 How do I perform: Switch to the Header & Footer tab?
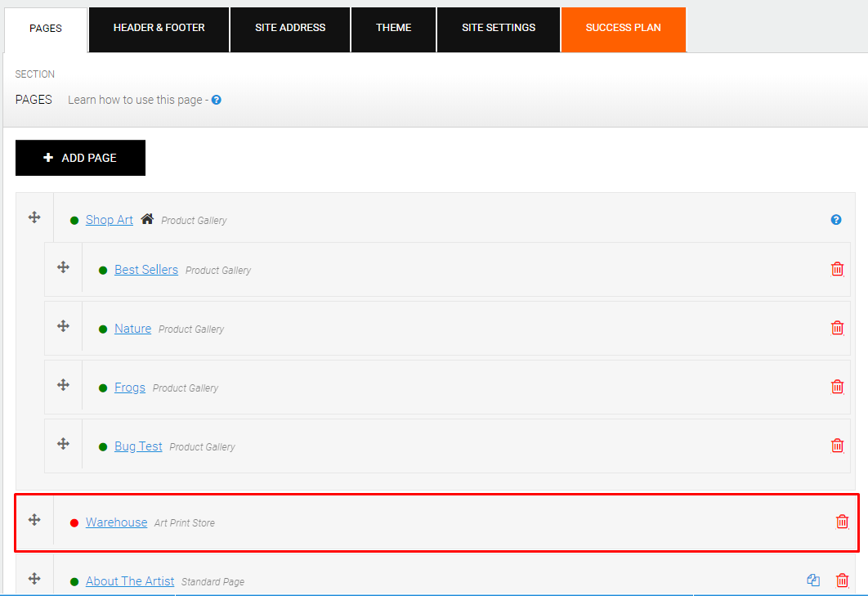point(159,29)
